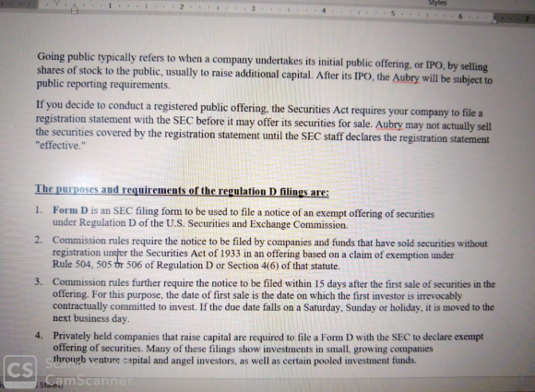Click the left indent marker on the ruler
This screenshot has height=392, width=535.
click(x=75, y=9)
